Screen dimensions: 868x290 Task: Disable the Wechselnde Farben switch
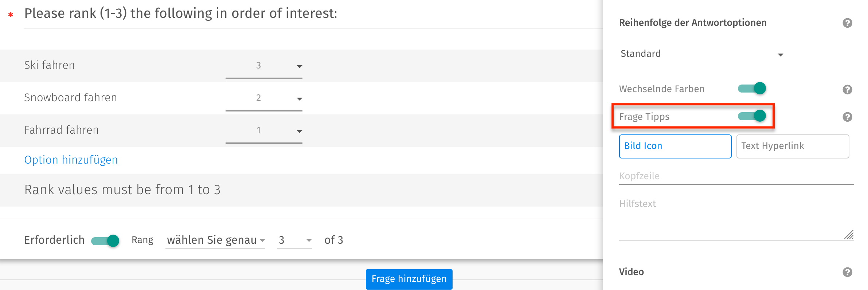tap(752, 89)
